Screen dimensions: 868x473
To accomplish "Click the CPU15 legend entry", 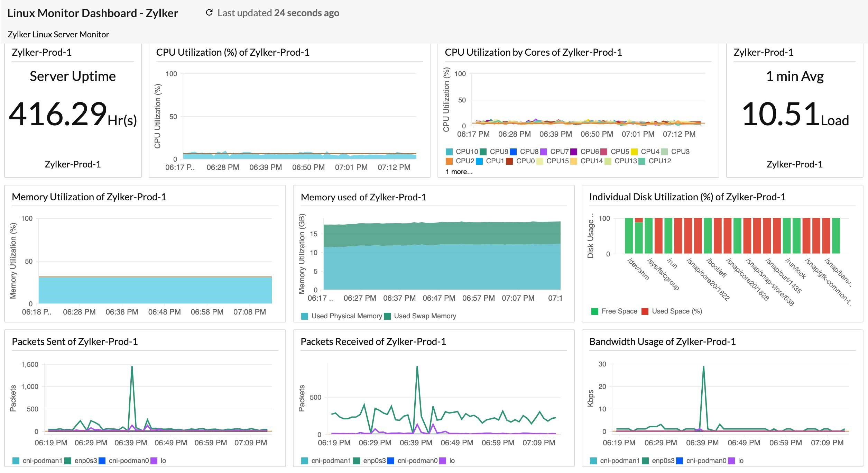I will click(x=553, y=161).
